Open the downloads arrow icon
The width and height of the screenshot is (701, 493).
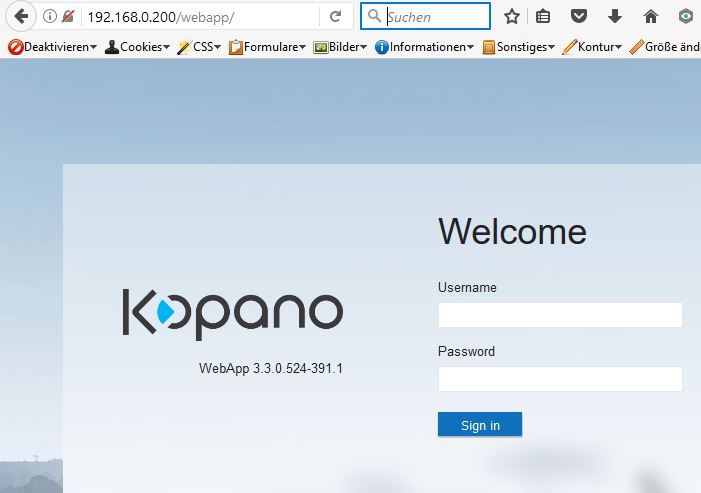pyautogui.click(x=615, y=17)
